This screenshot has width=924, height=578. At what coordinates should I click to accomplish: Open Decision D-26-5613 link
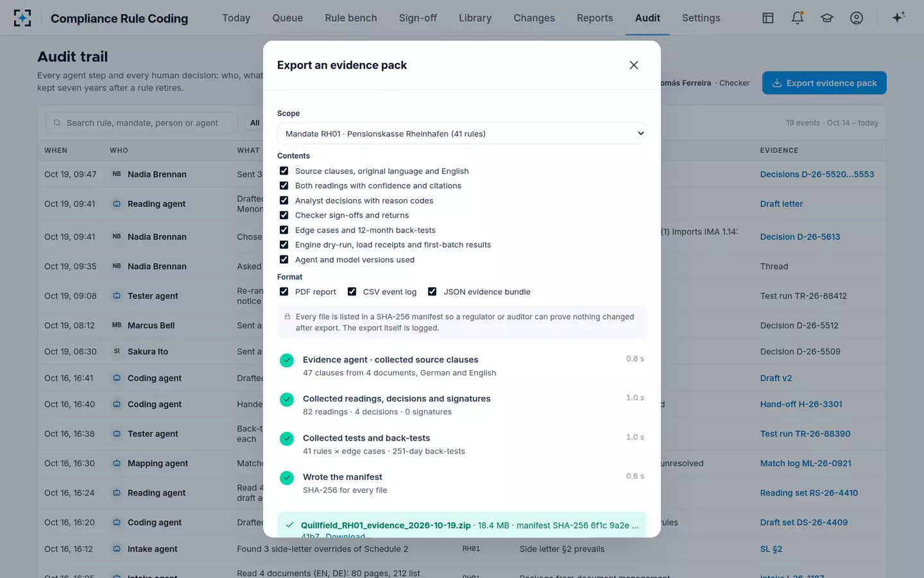click(800, 236)
